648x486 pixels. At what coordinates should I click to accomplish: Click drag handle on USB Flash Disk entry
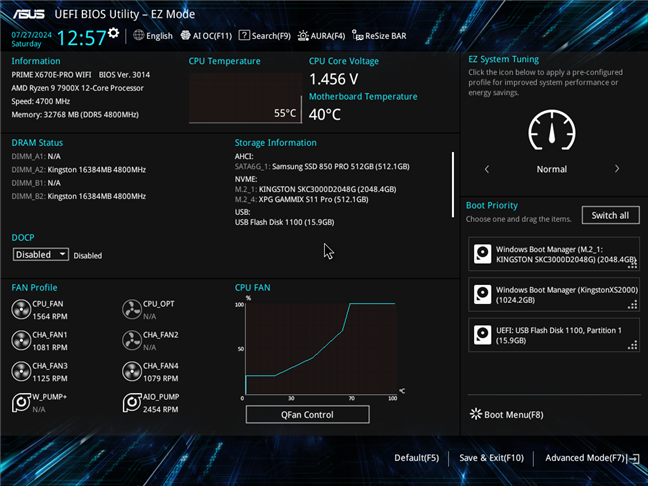pyautogui.click(x=632, y=346)
